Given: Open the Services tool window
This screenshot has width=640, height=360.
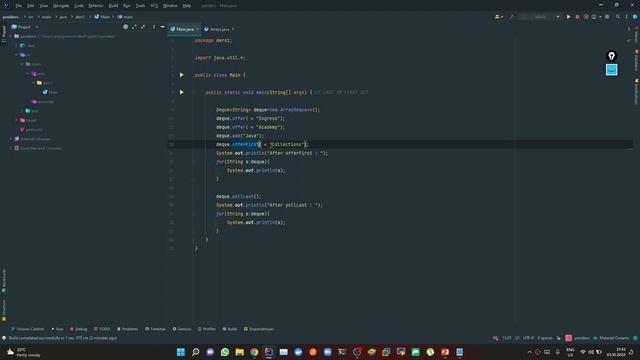Looking at the screenshot, I should [x=182, y=329].
